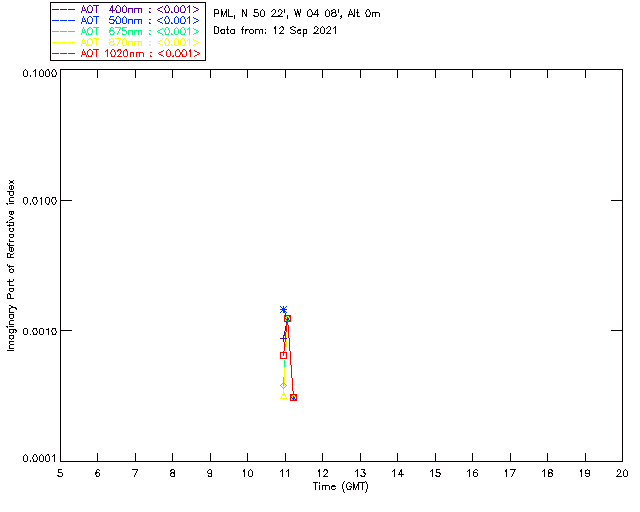
Task: Click the green diamond data marker
Action: point(283,385)
